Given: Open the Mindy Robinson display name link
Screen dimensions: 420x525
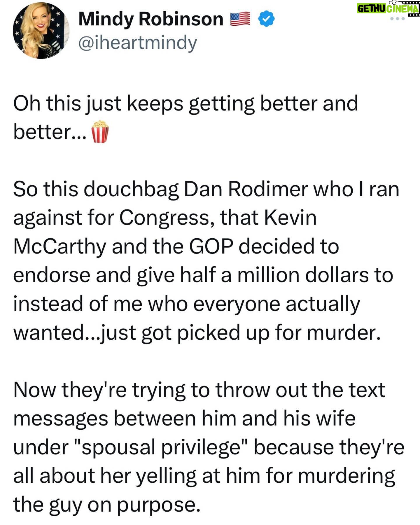Looking at the screenshot, I should (151, 19).
